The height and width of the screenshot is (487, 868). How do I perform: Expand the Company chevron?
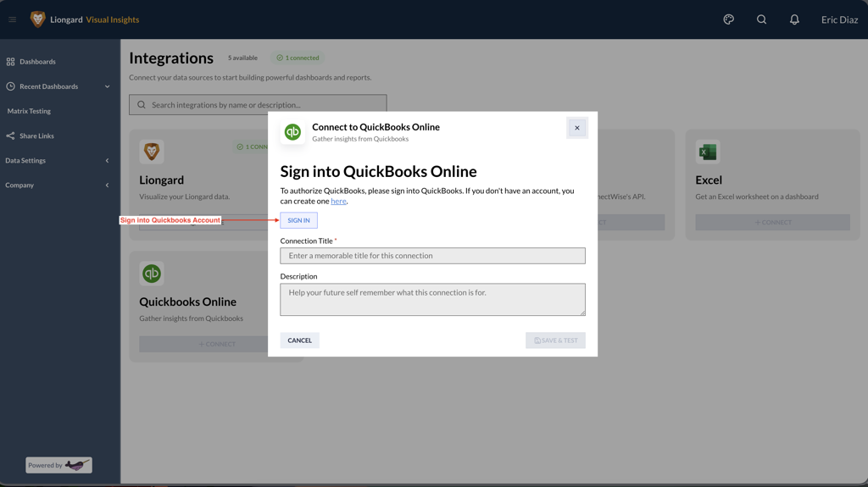click(108, 185)
